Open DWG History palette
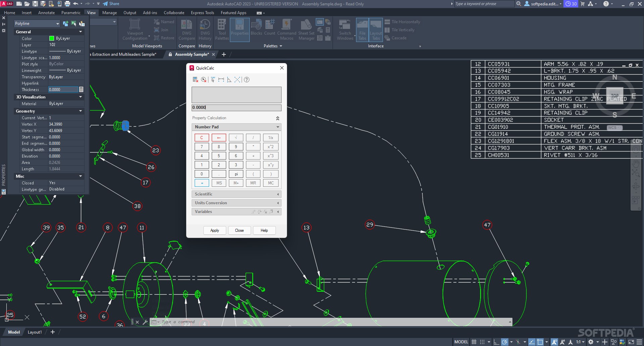The image size is (644, 346). point(205,30)
